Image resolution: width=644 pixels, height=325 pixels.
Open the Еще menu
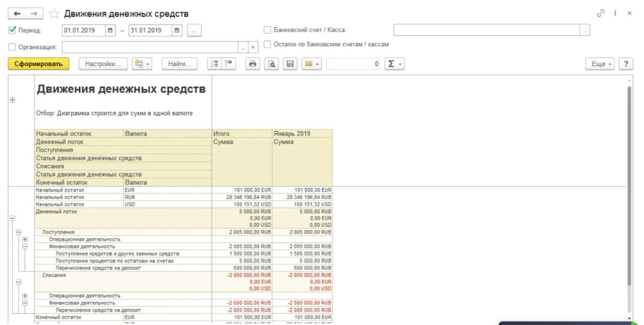click(602, 64)
